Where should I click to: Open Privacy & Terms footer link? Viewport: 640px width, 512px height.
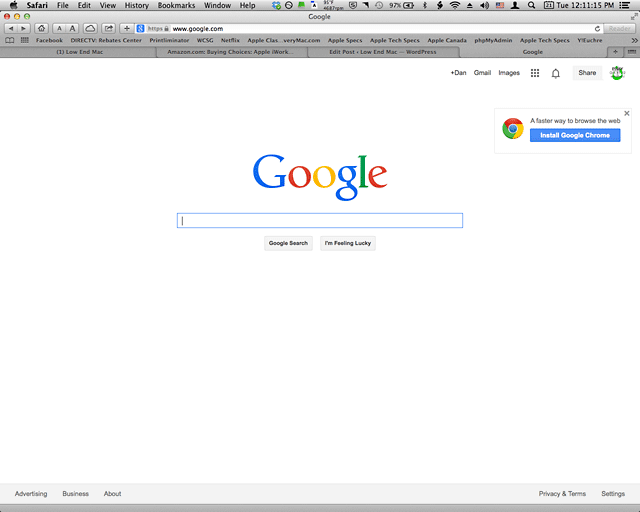[562, 494]
